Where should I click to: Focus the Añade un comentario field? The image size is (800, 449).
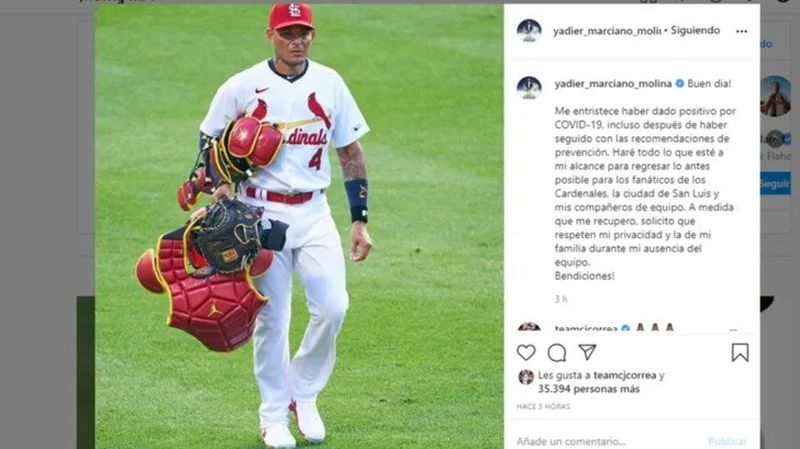pyautogui.click(x=607, y=441)
